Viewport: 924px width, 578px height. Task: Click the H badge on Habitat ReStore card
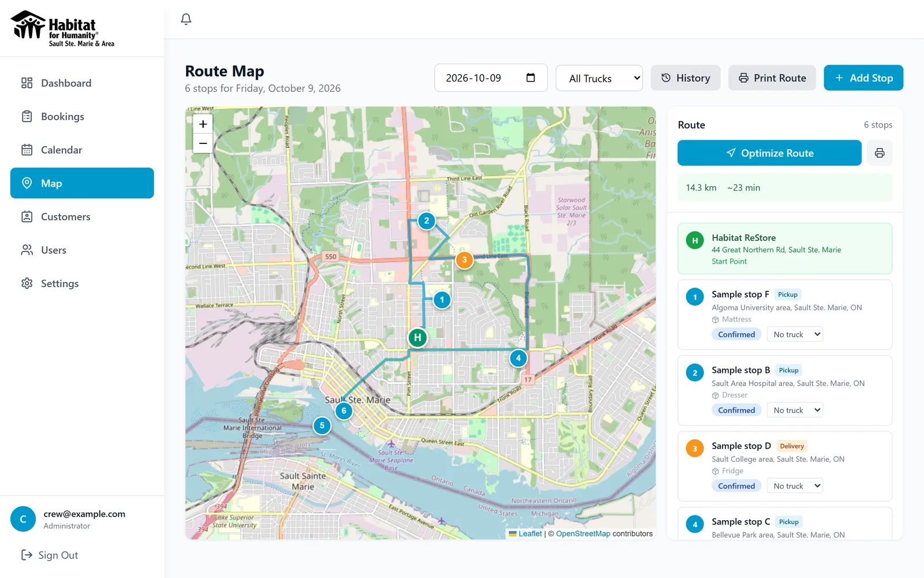pyautogui.click(x=695, y=240)
